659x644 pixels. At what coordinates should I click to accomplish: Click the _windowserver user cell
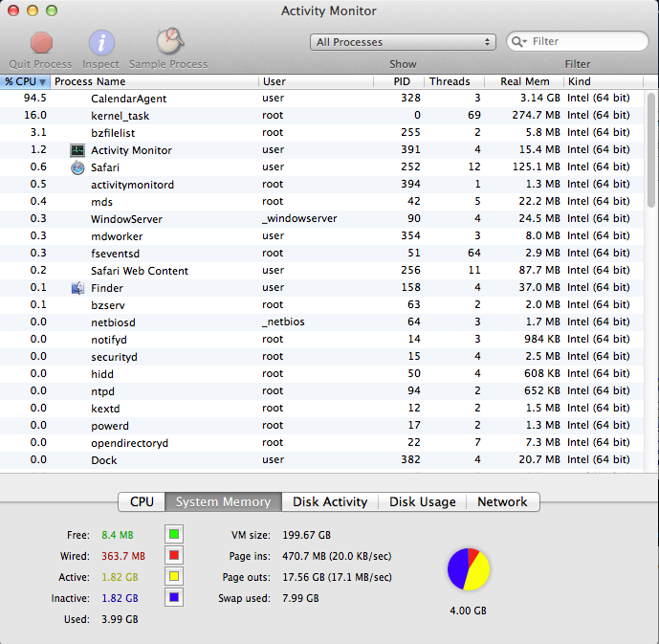(x=299, y=218)
